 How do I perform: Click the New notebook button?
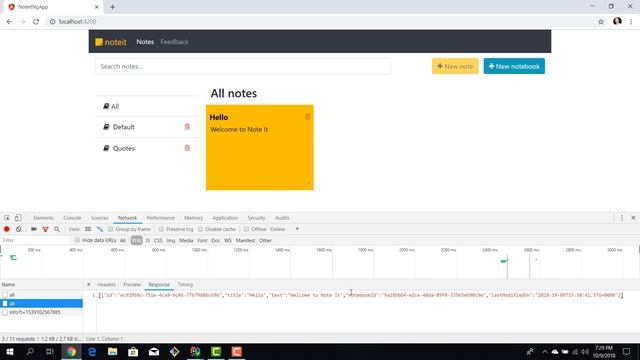tap(514, 66)
